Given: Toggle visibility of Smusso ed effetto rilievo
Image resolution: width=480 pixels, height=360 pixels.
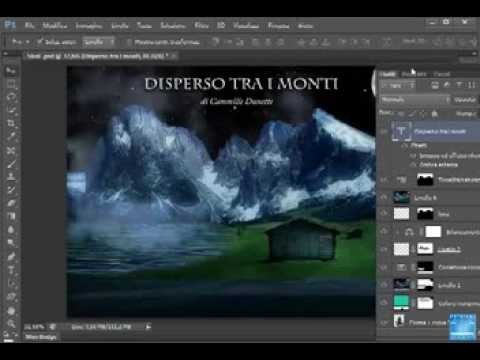Looking at the screenshot, I should click(x=413, y=156).
